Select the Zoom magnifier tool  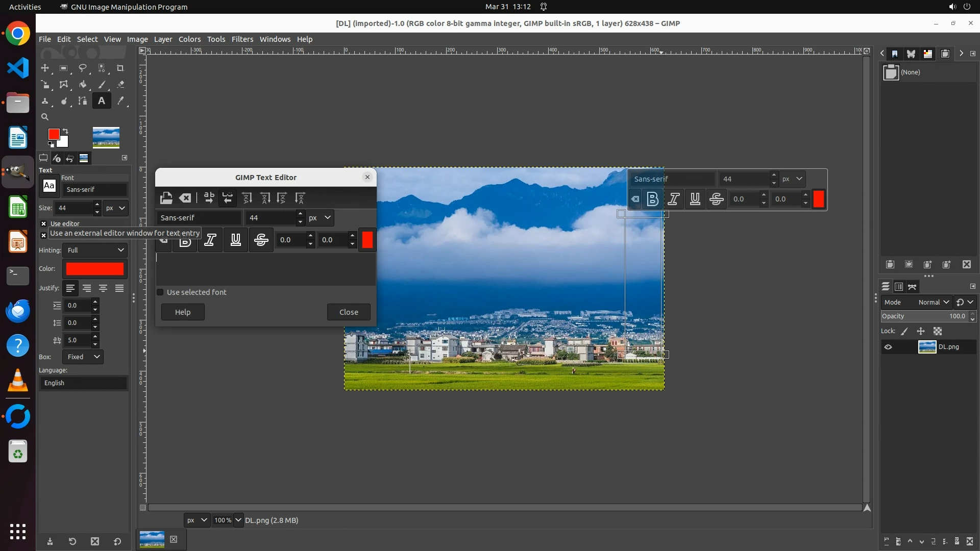(x=45, y=117)
